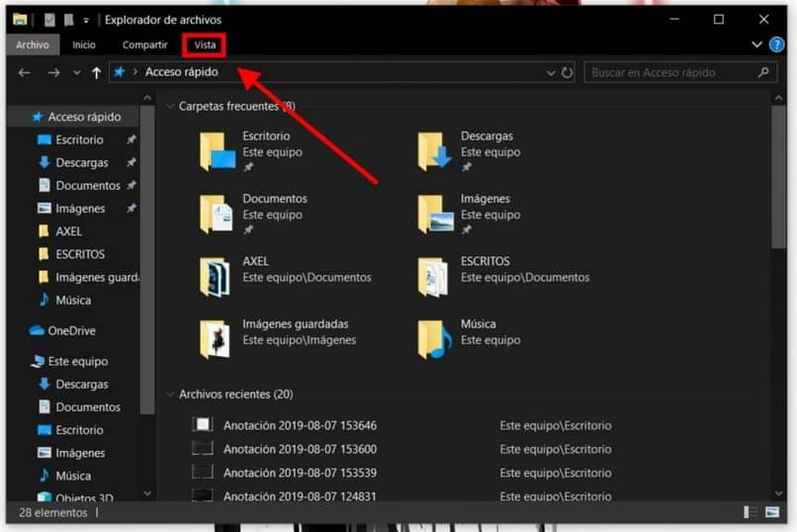Open address bar history dropdown
Image resolution: width=797 pixels, height=532 pixels.
click(x=551, y=72)
